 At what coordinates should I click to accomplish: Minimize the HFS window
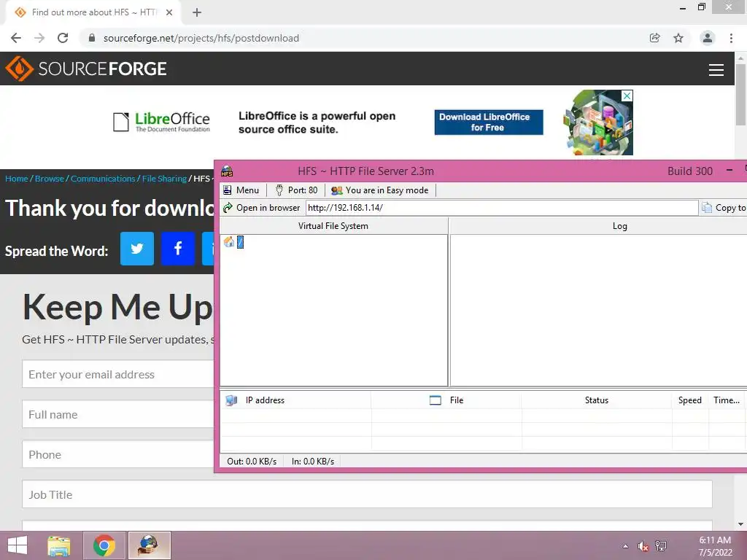(729, 171)
